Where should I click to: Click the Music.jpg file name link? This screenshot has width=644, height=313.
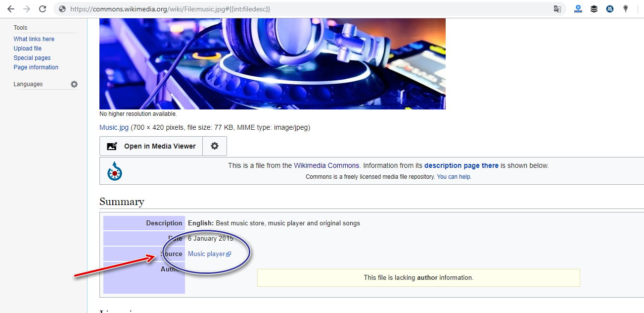click(x=114, y=127)
